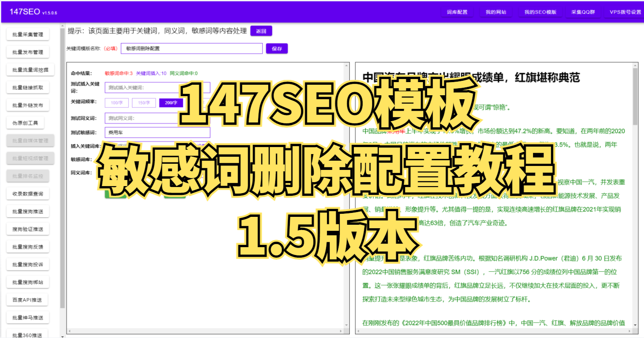Click the 147SEO logo title
Image resolution: width=644 pixels, height=338 pixels.
(25, 12)
